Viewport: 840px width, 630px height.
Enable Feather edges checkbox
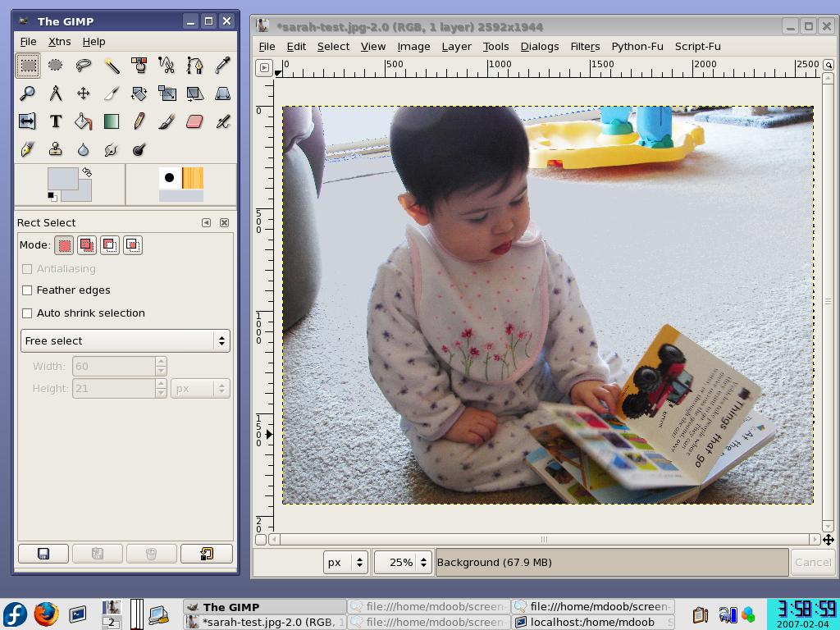click(27, 290)
